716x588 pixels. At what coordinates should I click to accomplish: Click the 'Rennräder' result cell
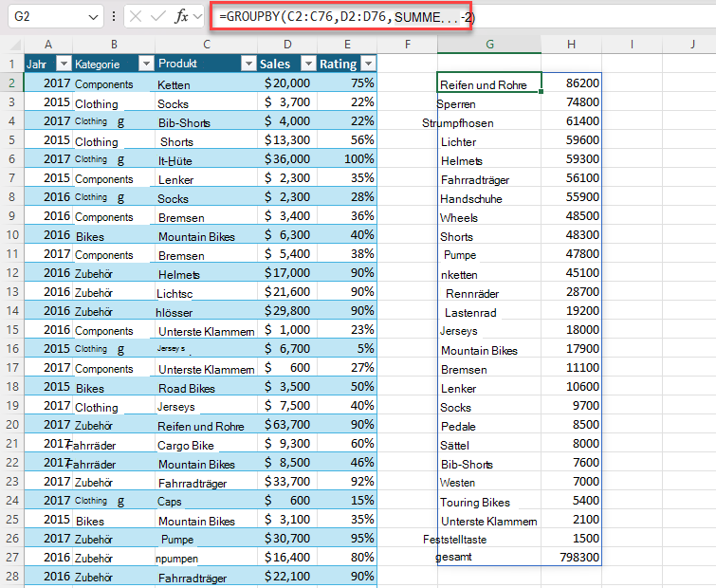coord(489,293)
